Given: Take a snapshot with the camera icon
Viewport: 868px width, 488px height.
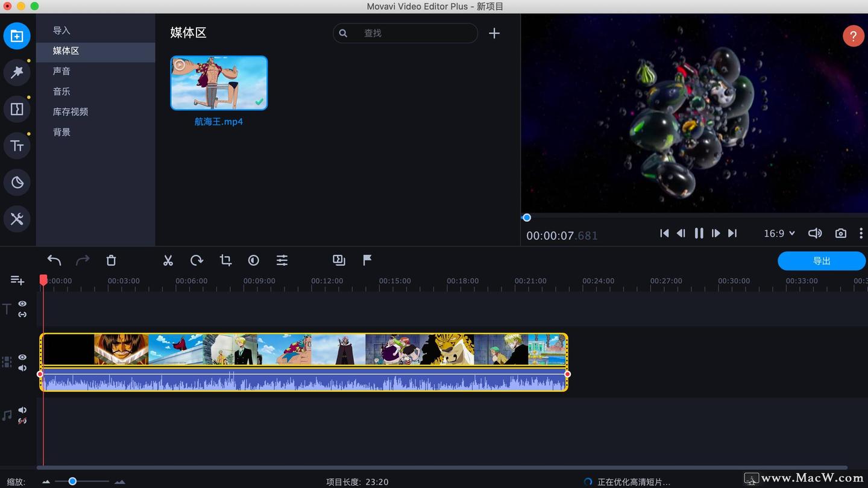Looking at the screenshot, I should pos(841,233).
